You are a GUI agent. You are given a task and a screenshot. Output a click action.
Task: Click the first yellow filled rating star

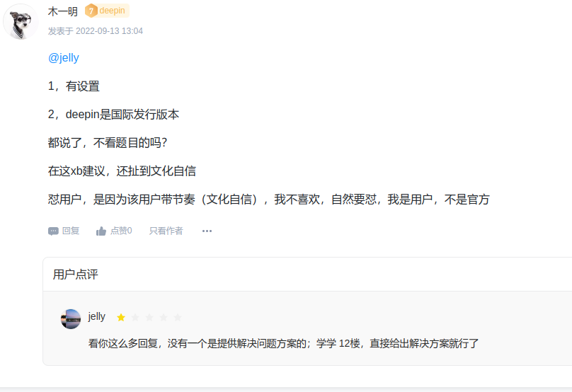tap(121, 317)
